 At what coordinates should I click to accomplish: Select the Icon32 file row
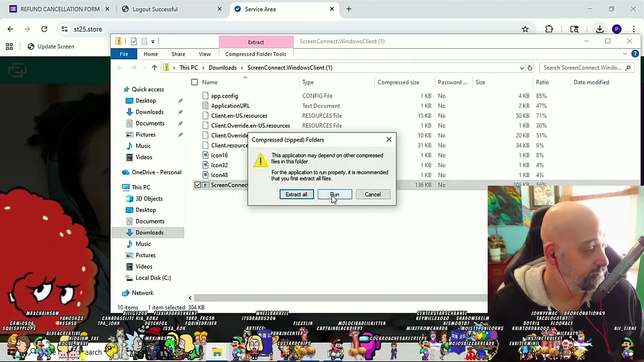click(219, 165)
